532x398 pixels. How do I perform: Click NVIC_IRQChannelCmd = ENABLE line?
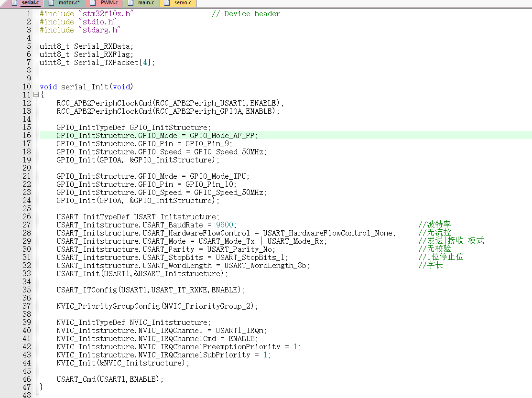pyautogui.click(x=157, y=339)
